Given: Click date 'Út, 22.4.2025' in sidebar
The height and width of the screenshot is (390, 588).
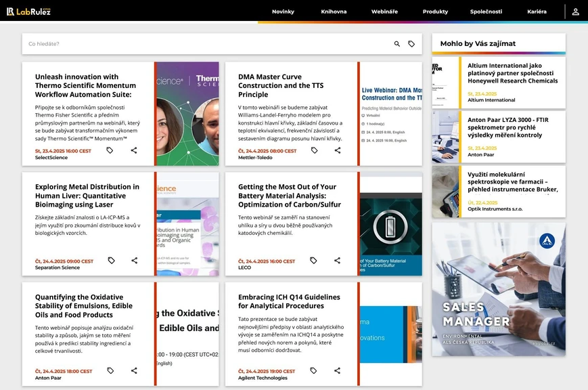Looking at the screenshot, I should coord(482,202).
